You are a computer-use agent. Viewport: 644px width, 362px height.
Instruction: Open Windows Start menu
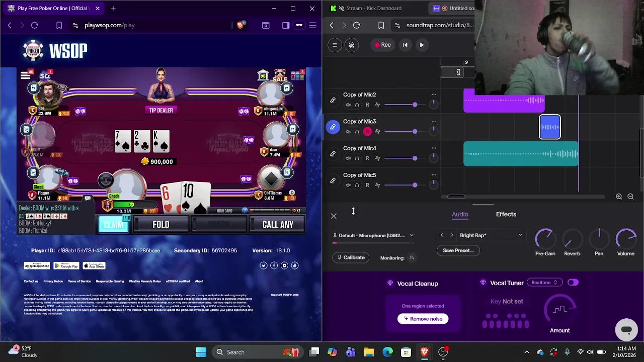tap(201, 352)
